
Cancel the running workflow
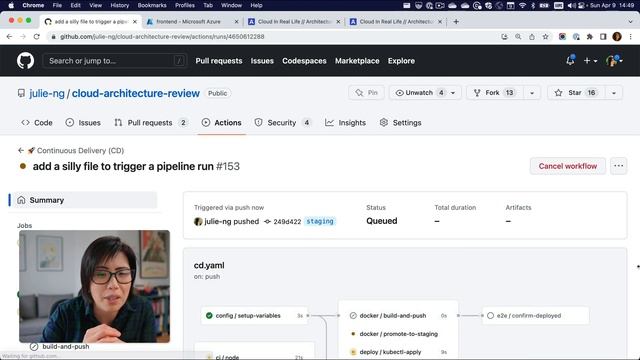point(568,166)
